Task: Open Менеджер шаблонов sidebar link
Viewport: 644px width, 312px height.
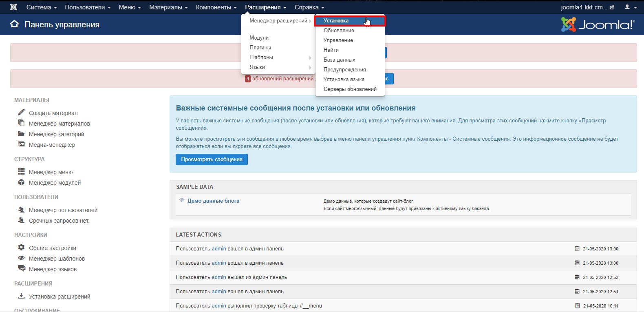Action: pyautogui.click(x=57, y=259)
